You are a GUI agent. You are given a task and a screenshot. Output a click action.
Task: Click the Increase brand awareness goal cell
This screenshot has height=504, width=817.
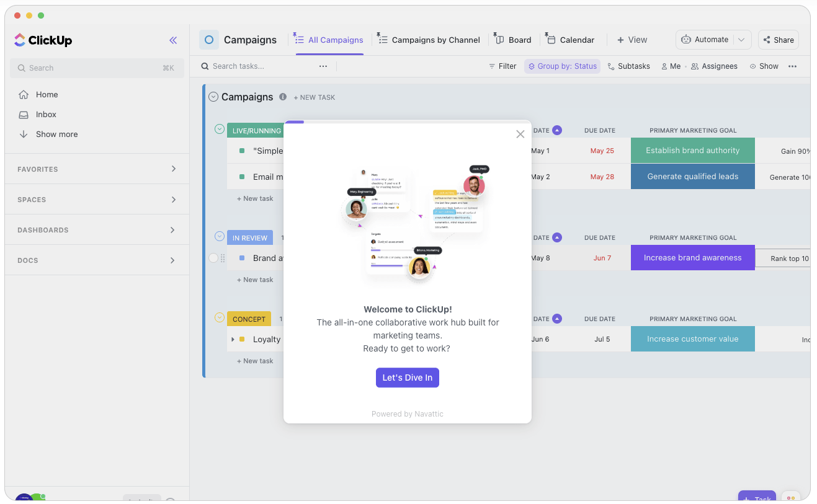coord(693,258)
